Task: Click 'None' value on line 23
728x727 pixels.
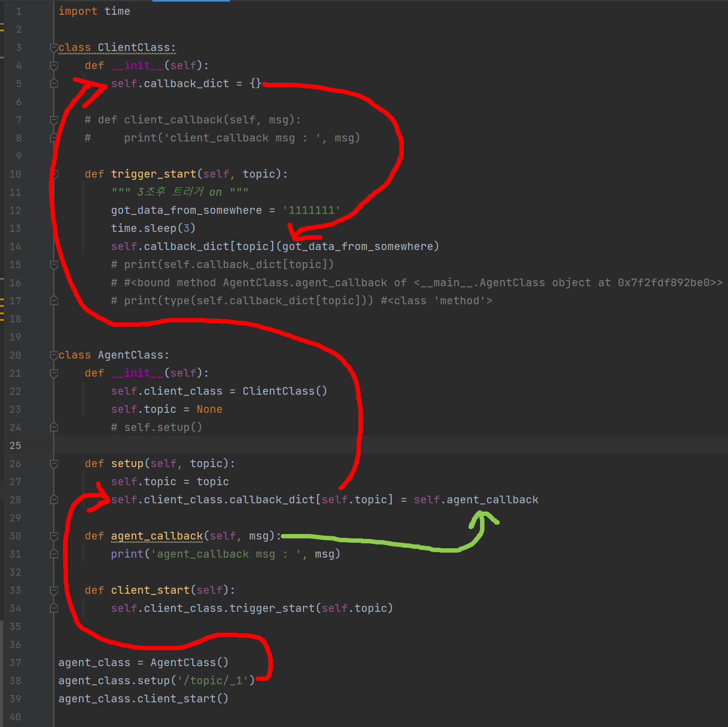Action: (210, 410)
